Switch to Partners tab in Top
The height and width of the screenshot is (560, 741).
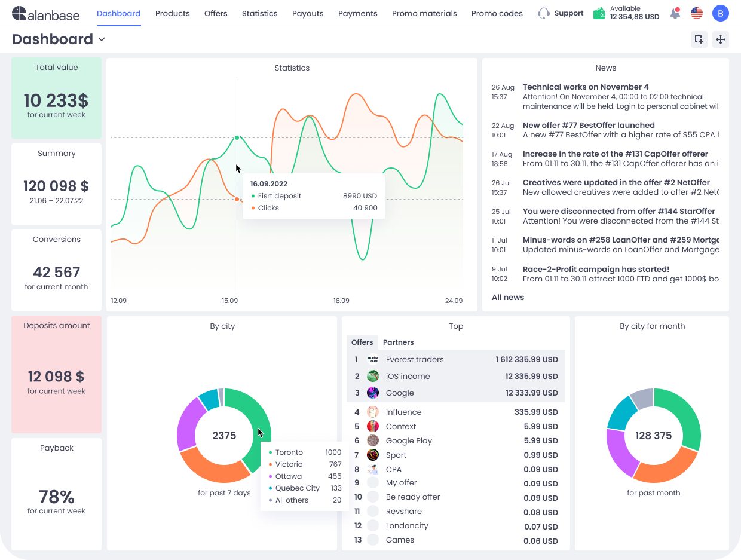398,342
